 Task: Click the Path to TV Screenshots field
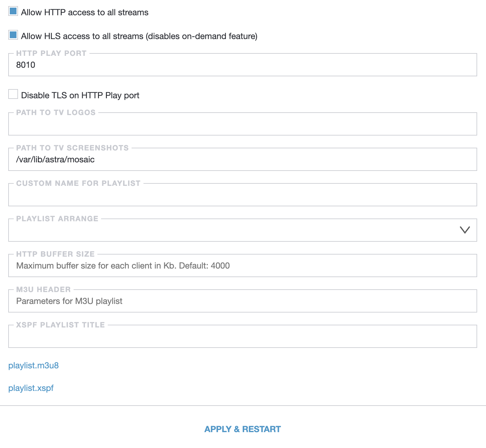pyautogui.click(x=243, y=159)
